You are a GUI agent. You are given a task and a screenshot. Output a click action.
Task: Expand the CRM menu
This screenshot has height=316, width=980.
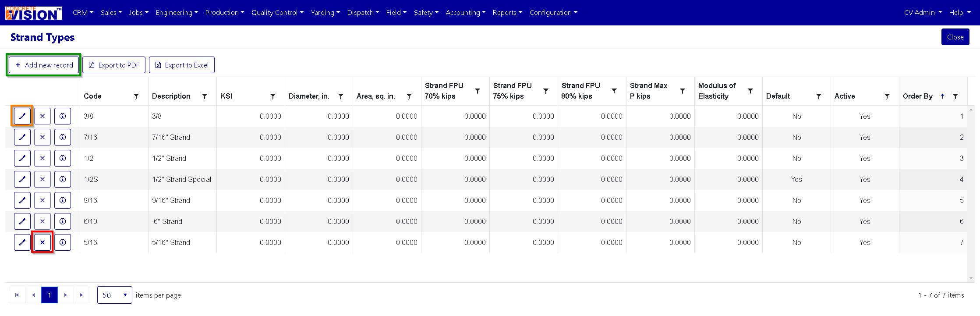coord(83,12)
